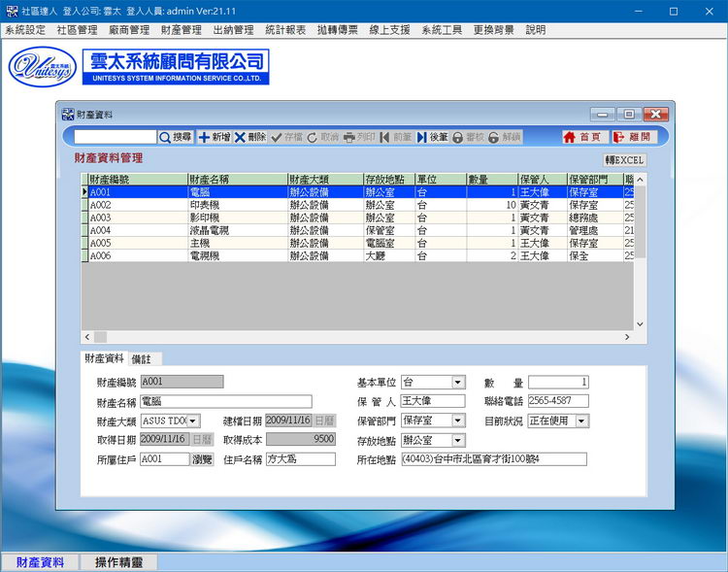Click the 離開 exit icon button
Image resolution: width=728 pixels, height=572 pixels.
(x=632, y=138)
